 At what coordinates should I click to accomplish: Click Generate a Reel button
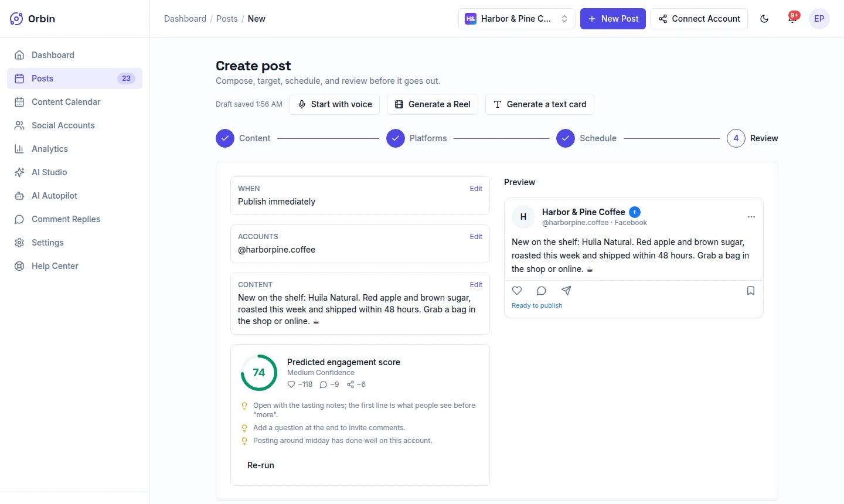pos(433,104)
